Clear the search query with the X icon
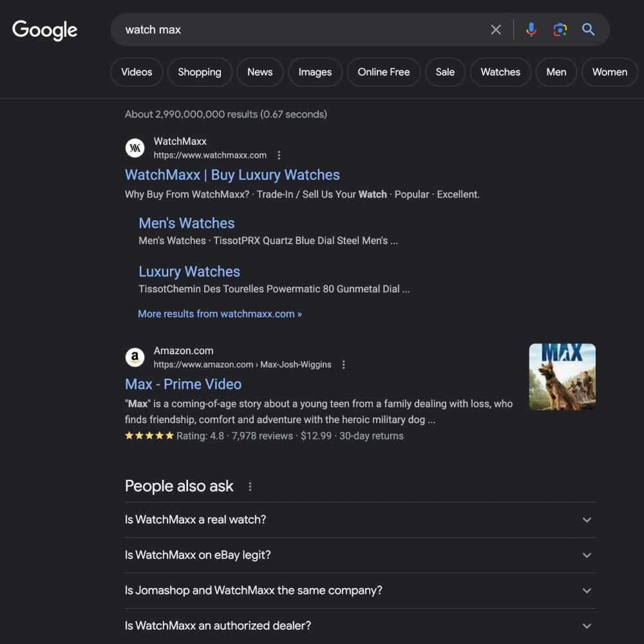Image resolution: width=644 pixels, height=644 pixels. (496, 30)
